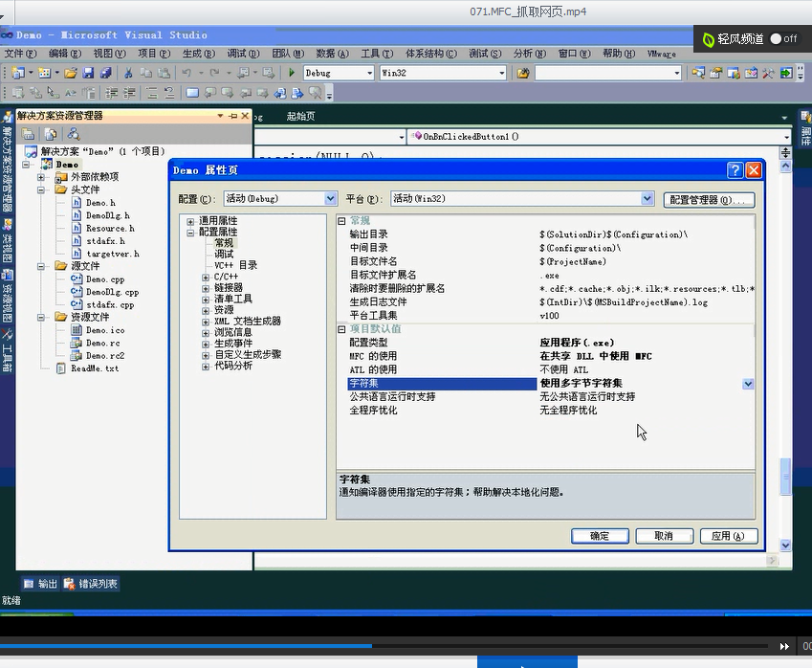Viewport: 812px width, 668px height.
Task: Open the Toolbox hammer-and-wrench icon
Action: tap(769, 73)
